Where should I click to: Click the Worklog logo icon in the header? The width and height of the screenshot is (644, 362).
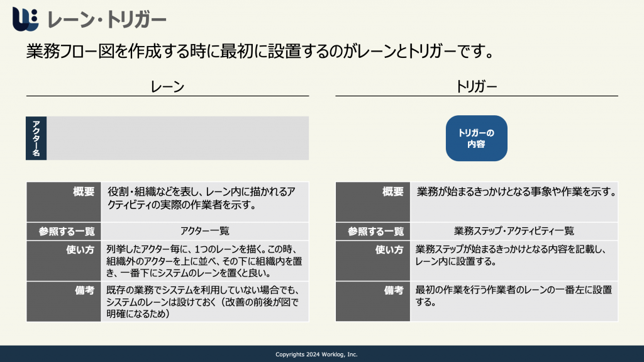pos(25,19)
